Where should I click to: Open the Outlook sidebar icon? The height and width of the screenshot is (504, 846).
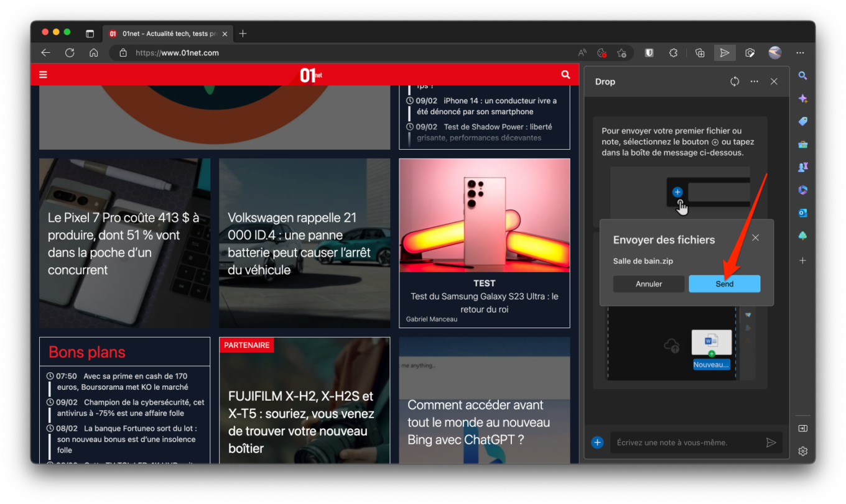(802, 213)
